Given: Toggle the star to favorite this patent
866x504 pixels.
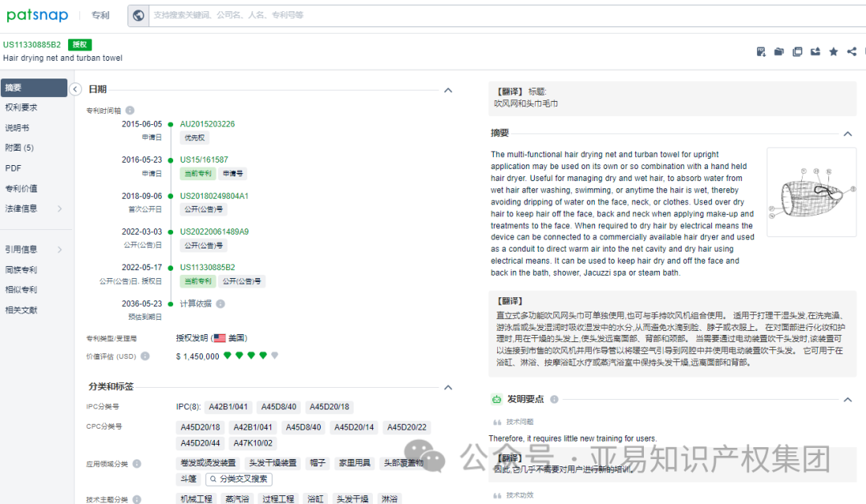Looking at the screenshot, I should [833, 51].
